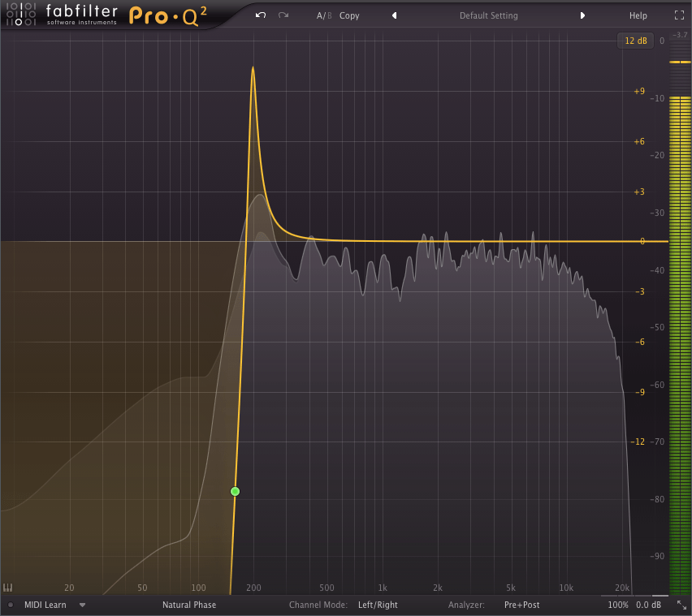Image resolution: width=692 pixels, height=616 pixels.
Task: Go to next preset with right arrow
Action: coord(582,15)
